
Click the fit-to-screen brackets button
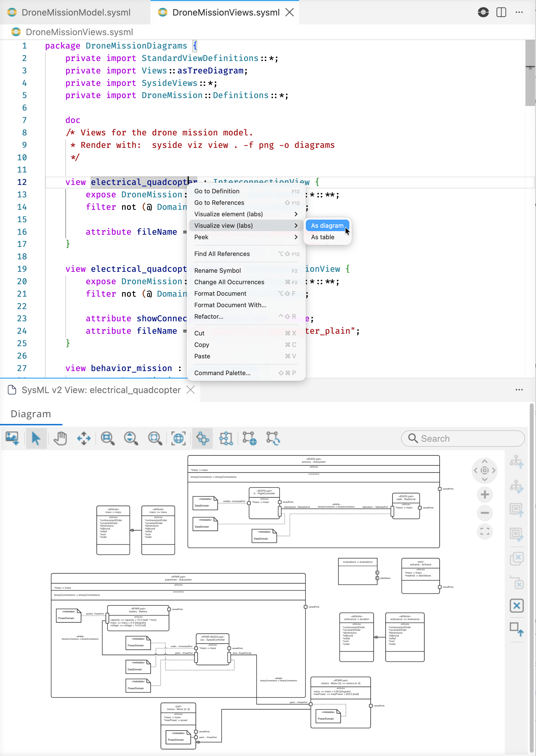[x=485, y=531]
